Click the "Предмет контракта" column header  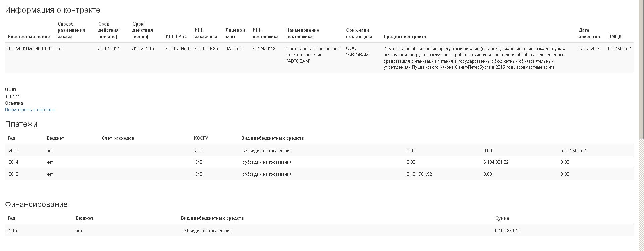[x=405, y=36]
